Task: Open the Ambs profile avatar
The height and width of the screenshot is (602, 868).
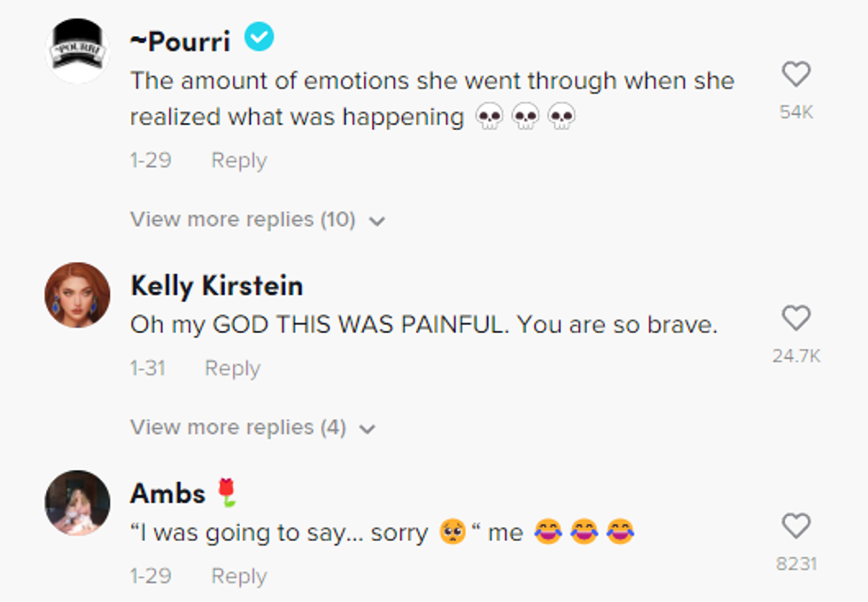Action: 77,503
